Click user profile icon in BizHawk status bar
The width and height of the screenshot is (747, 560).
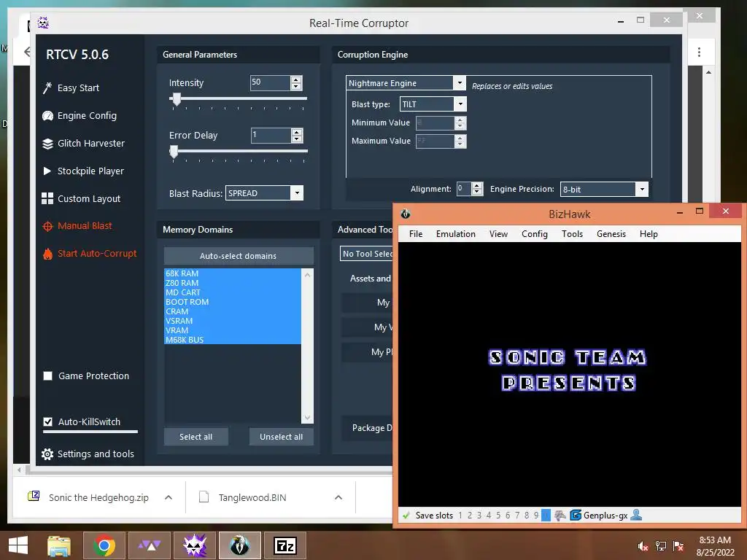(636, 515)
